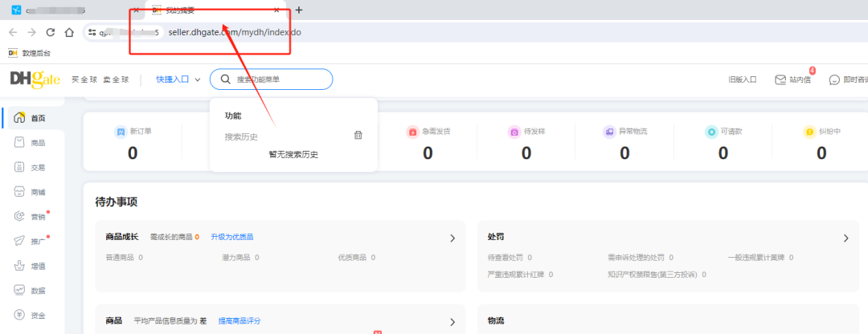Click the 物流 section heading
Screen dimensions: 868x334
[x=495, y=320]
